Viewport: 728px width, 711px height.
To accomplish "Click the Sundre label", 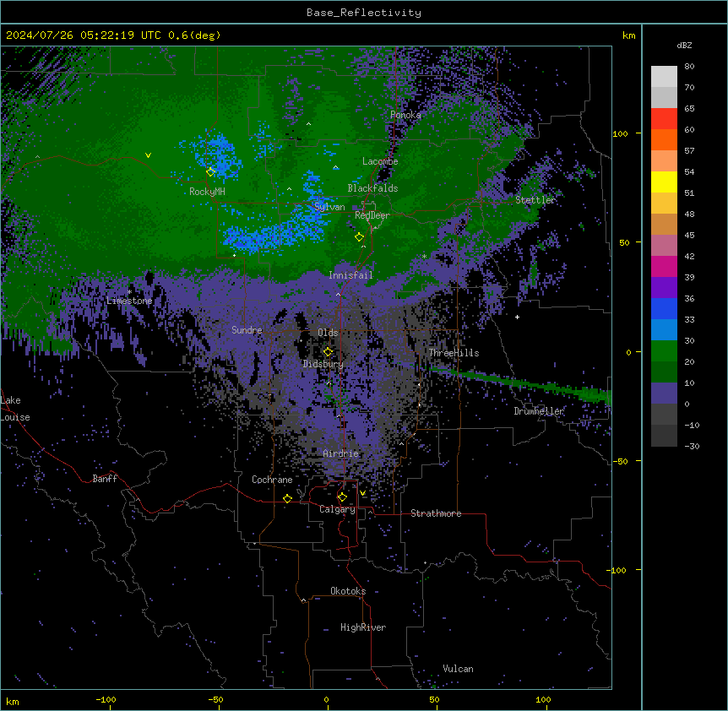I will [x=247, y=330].
